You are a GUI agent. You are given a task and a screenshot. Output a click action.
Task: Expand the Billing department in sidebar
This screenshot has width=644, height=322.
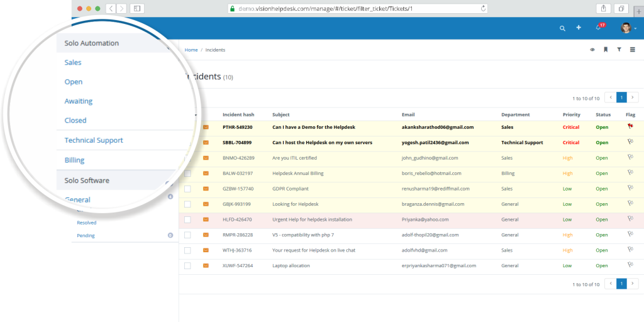pyautogui.click(x=74, y=160)
